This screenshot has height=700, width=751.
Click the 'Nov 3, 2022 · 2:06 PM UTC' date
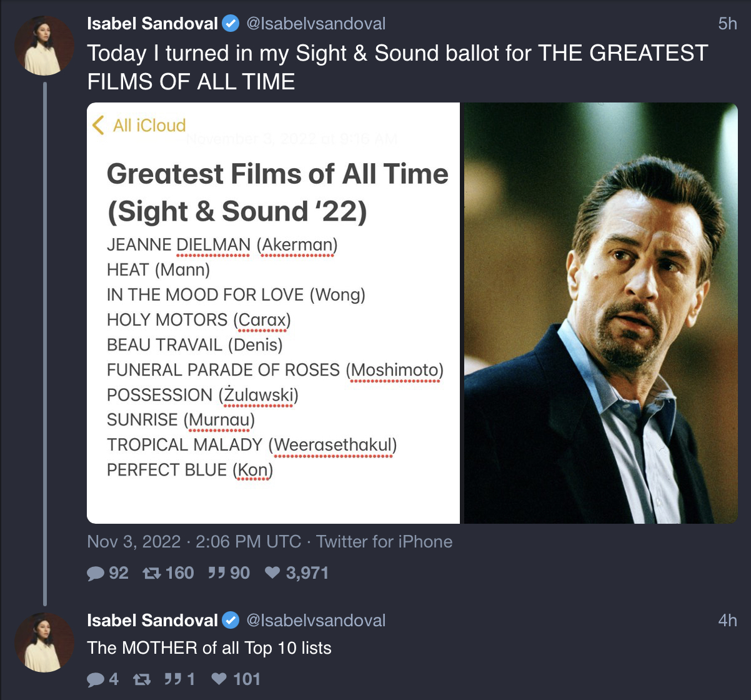(x=194, y=541)
